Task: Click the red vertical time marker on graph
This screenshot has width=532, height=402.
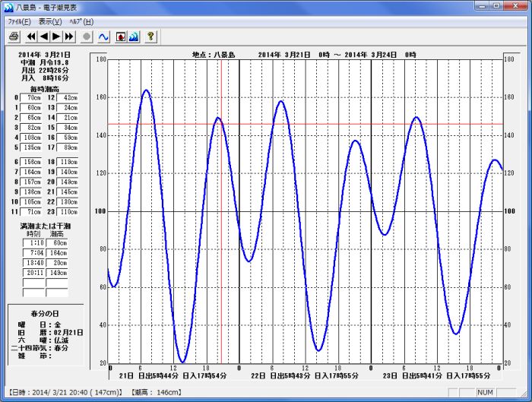Action: click(x=220, y=228)
